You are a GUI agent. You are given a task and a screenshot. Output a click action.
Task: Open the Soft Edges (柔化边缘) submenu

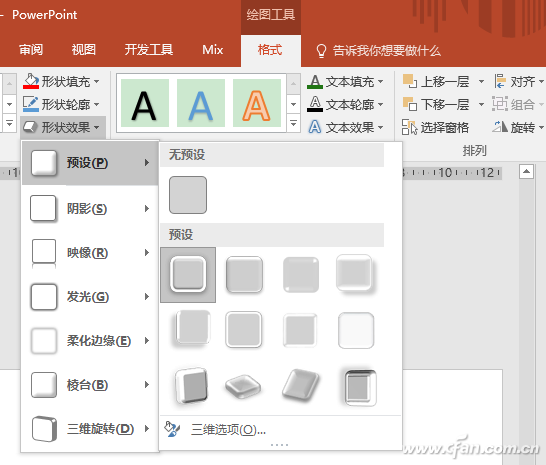(90, 341)
